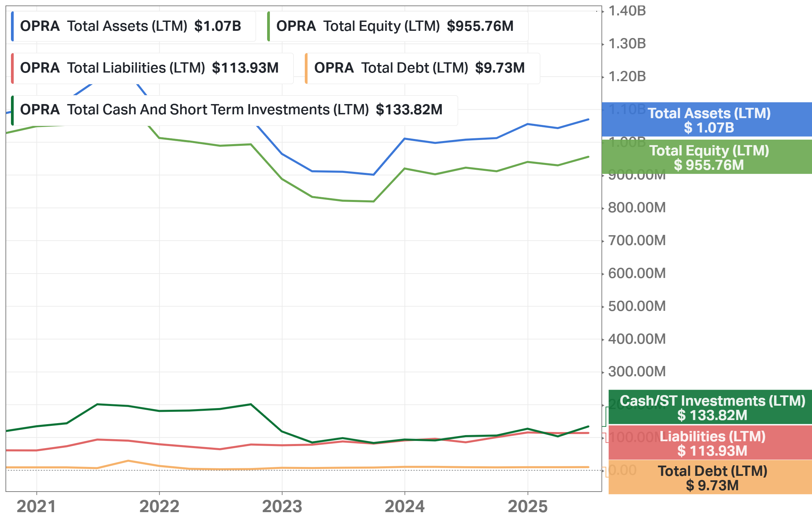Click the orange color bar beside Total Debt legend
The height and width of the screenshot is (520, 812).
pos(306,68)
